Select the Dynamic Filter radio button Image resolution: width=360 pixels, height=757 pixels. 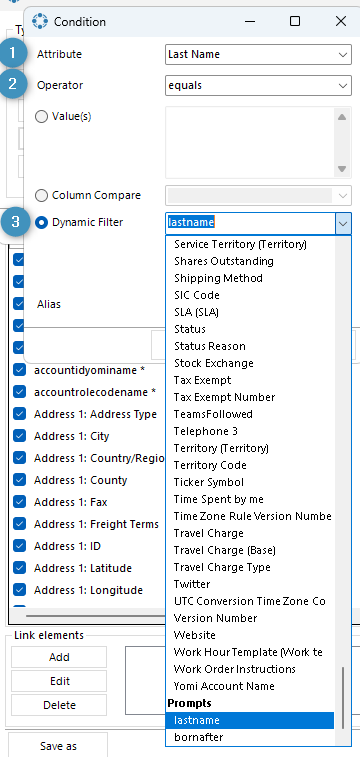click(42, 223)
